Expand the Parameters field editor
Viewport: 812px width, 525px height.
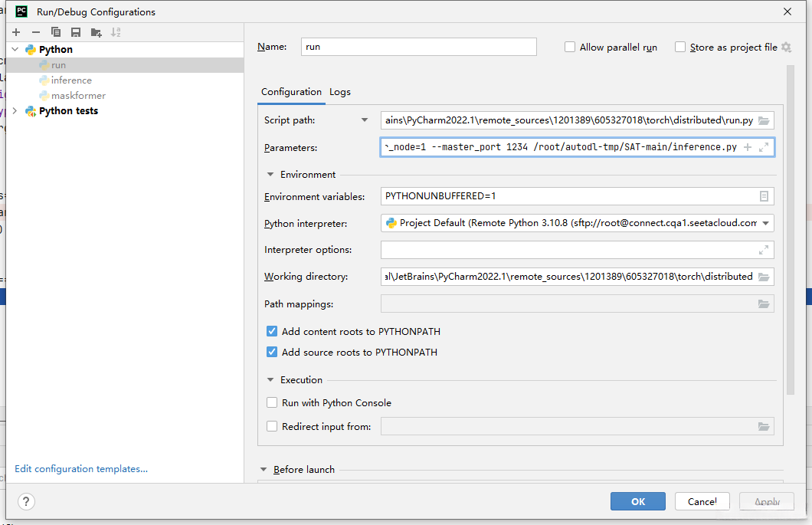coord(764,147)
